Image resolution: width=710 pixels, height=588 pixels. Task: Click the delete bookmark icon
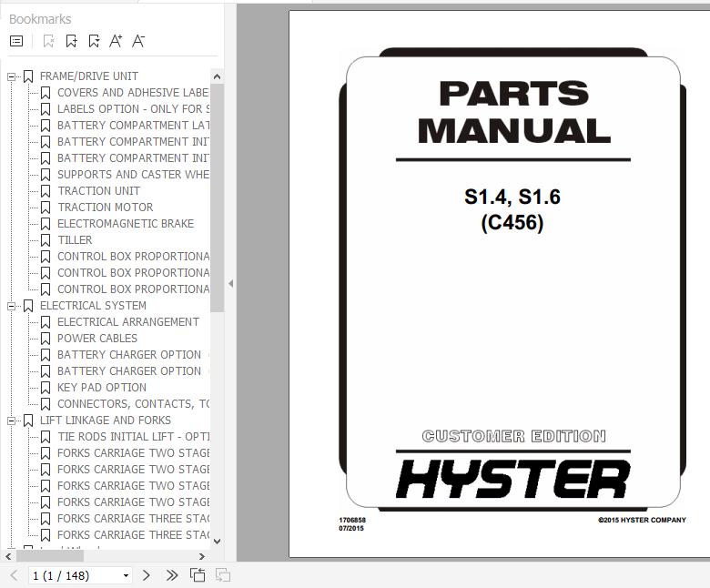(x=48, y=41)
